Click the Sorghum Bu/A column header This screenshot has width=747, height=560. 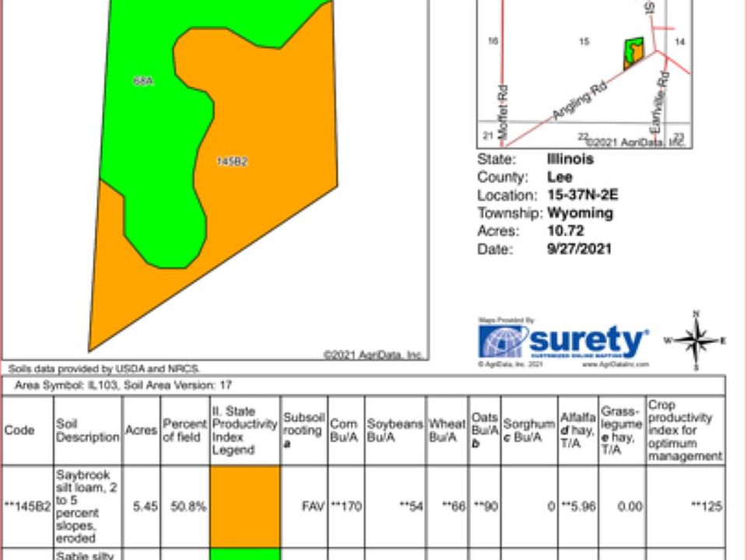529,430
